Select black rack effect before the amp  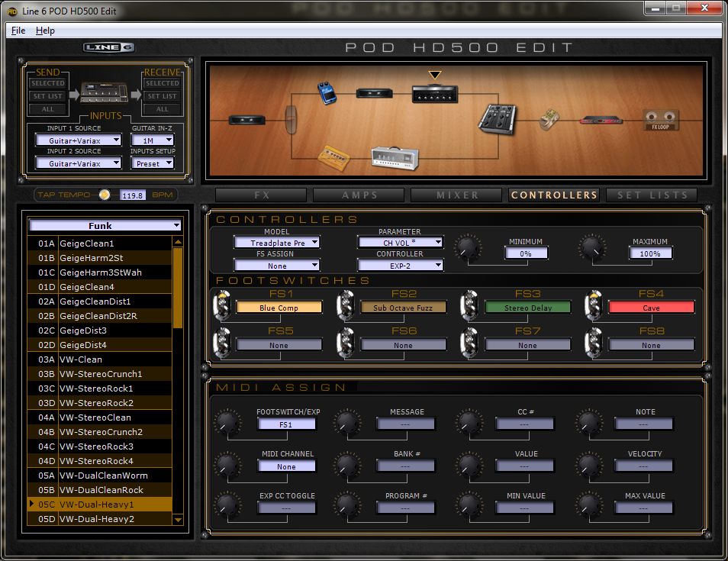[x=374, y=93]
